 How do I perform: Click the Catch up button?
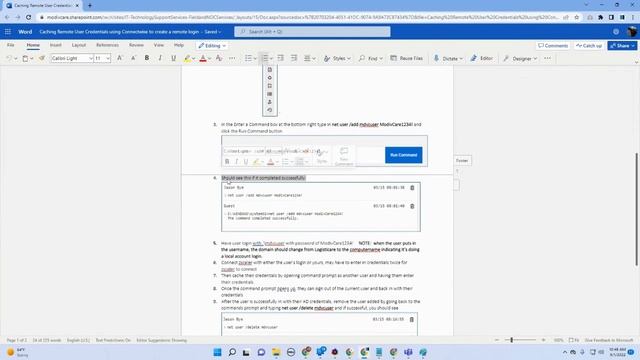[589, 46]
